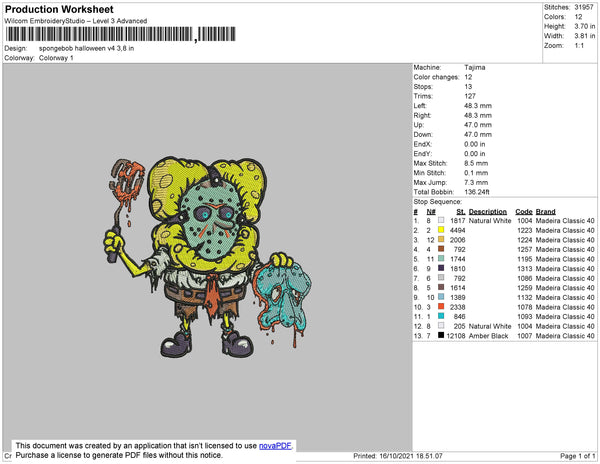This screenshot has width=600, height=464.
Task: Click the machine value 'Tajima'
Action: click(x=474, y=67)
